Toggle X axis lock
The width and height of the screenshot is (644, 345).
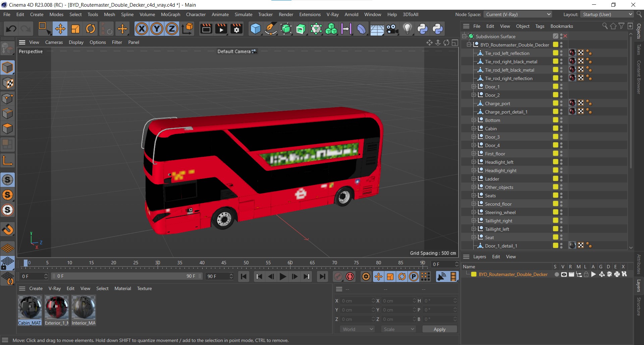(142, 29)
